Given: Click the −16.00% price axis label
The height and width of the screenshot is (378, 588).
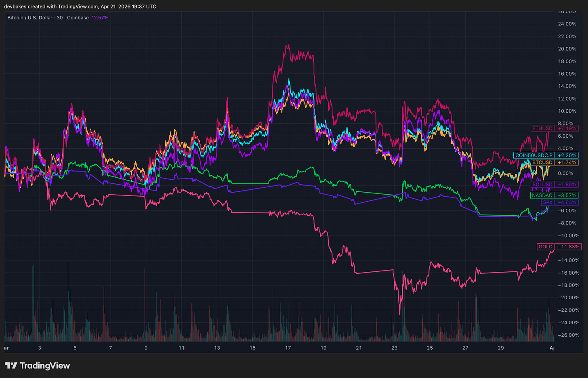Looking at the screenshot, I should pos(568,273).
